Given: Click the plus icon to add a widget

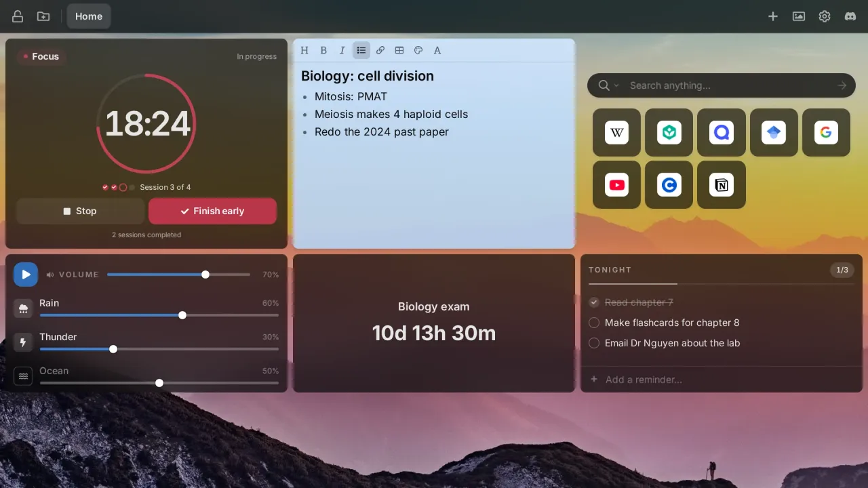Looking at the screenshot, I should pos(773,16).
